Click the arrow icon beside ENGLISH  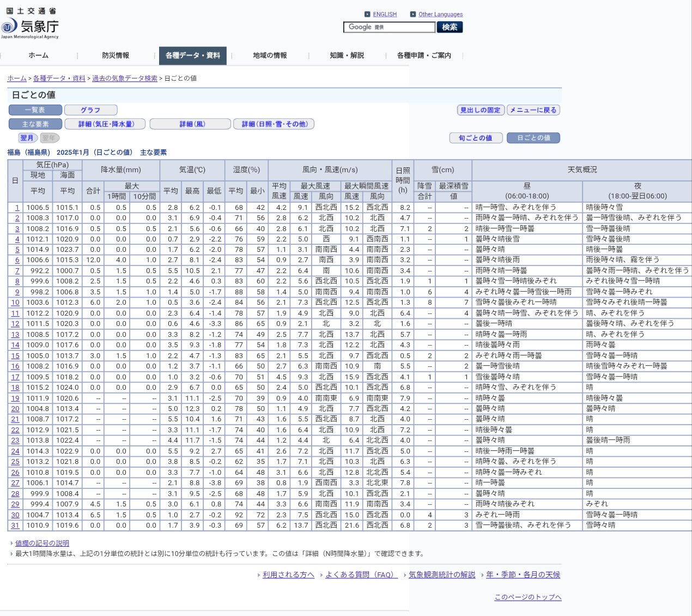367,14
